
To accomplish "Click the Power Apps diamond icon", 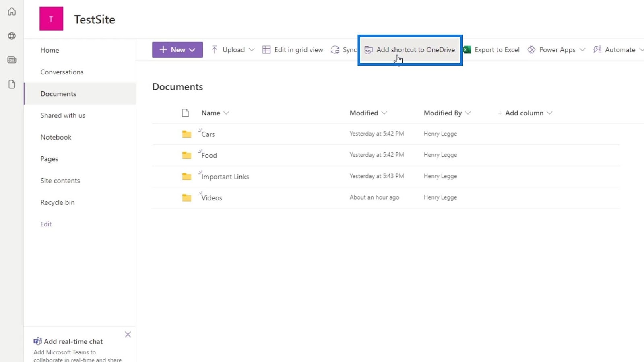I will [531, 50].
